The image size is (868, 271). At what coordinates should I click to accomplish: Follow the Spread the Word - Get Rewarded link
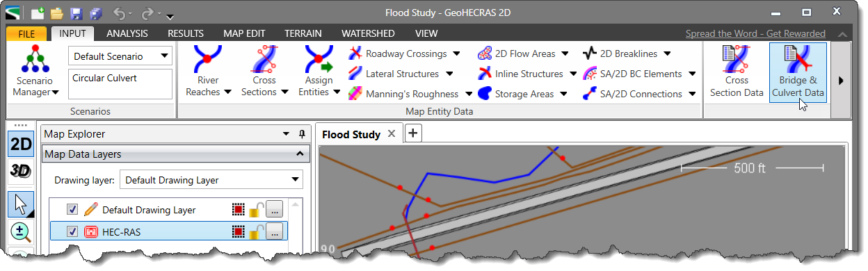(x=755, y=33)
